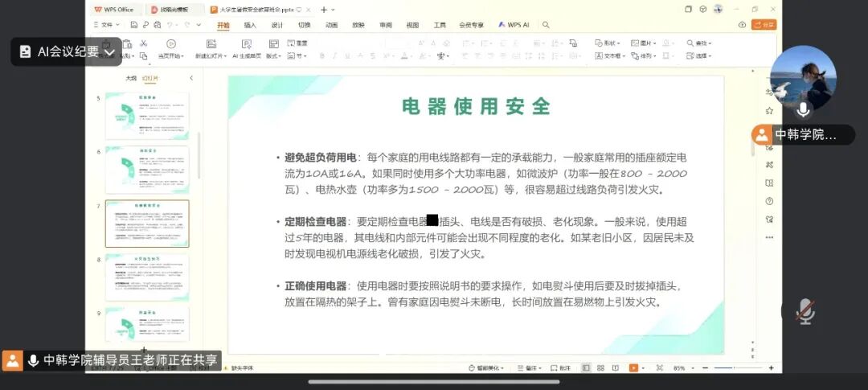Click the orange 分享 share button
Viewport: 868px width, 390px height.
pos(764,25)
